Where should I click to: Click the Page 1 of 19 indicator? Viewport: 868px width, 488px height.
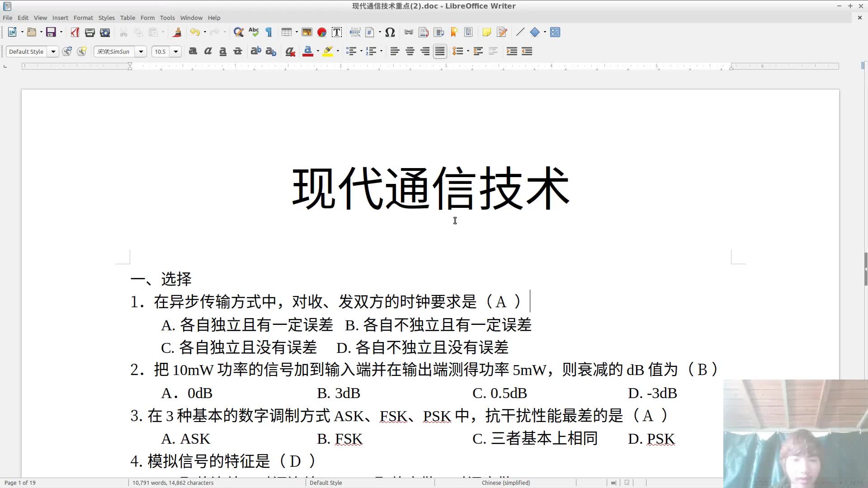point(20,483)
